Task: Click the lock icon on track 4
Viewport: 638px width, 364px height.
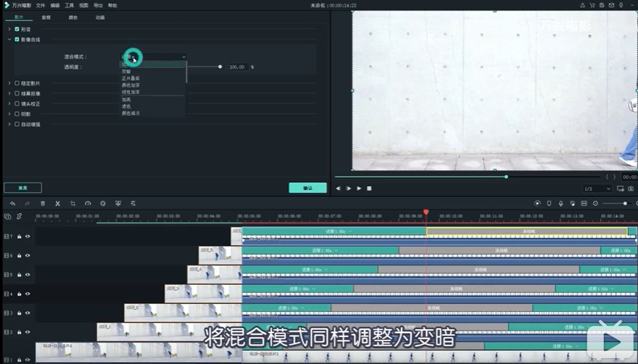Action: [19, 294]
